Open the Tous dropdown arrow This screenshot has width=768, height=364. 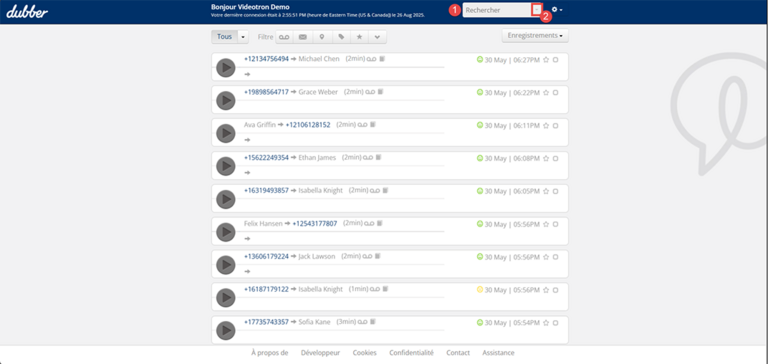(x=243, y=37)
